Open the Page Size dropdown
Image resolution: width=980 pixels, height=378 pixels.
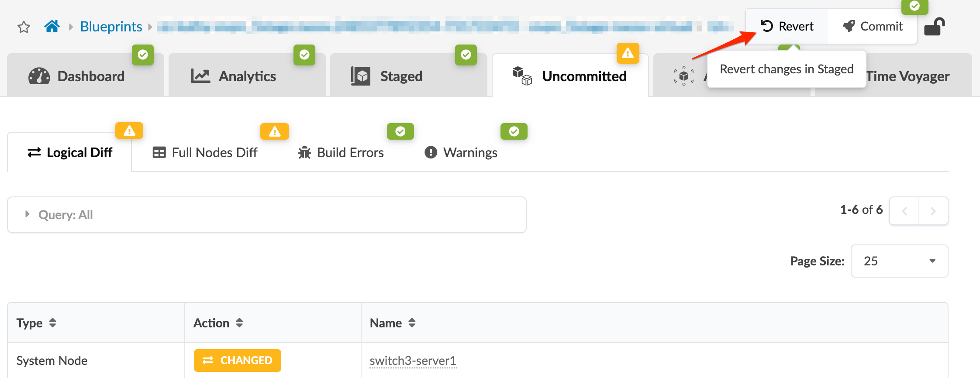pos(899,261)
